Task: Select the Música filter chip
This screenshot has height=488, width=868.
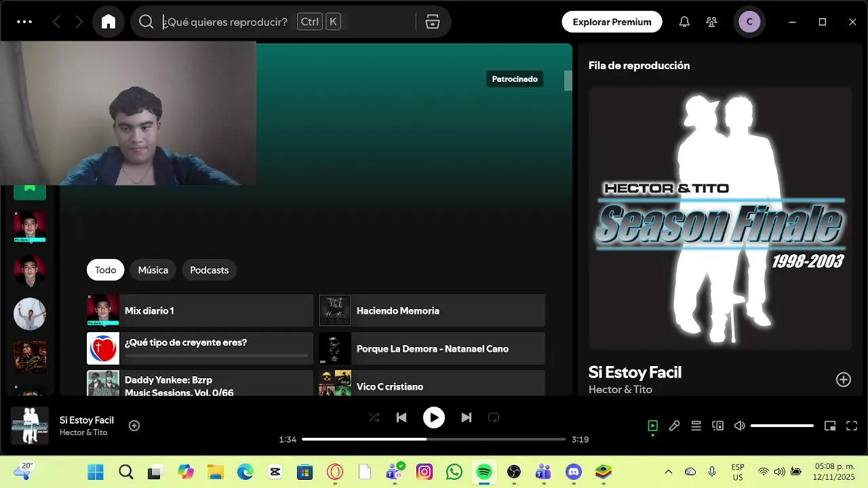Action: coord(153,270)
